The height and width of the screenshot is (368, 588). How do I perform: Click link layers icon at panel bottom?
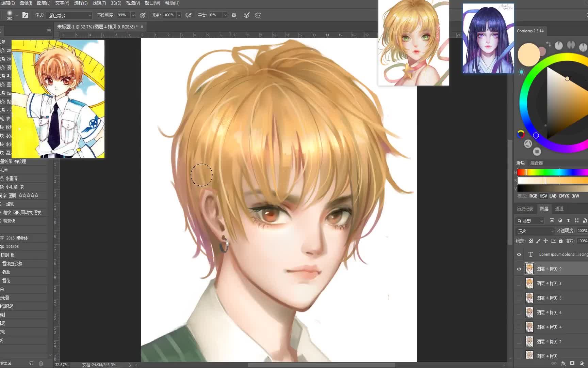click(x=554, y=363)
